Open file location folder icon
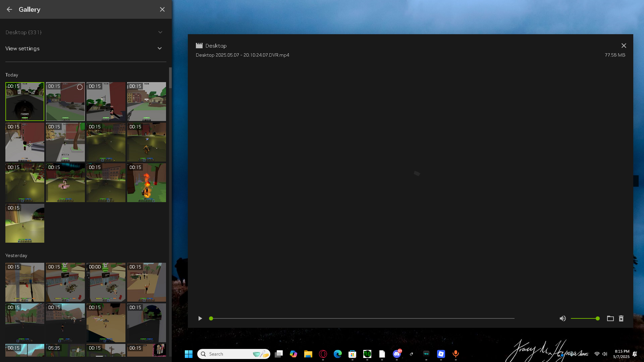Image resolution: width=644 pixels, height=362 pixels. [610, 318]
